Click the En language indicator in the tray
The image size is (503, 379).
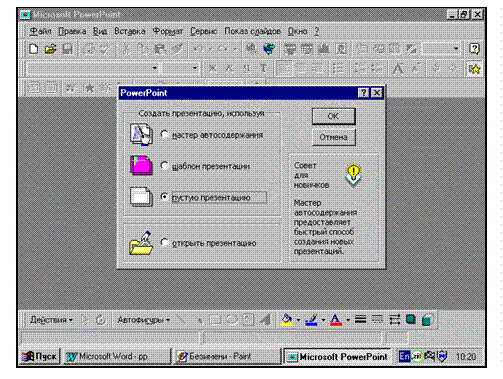[404, 356]
